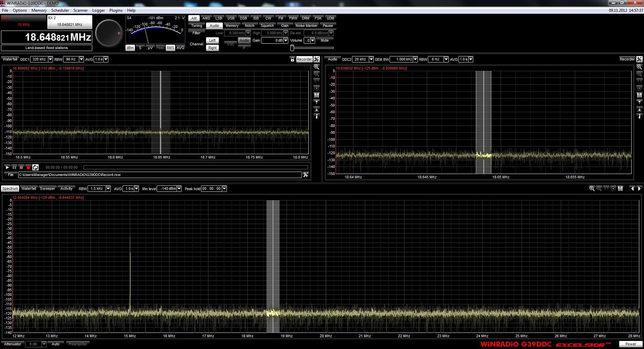The height and width of the screenshot is (349, 644).
Task: Toggle recorder loop playback icon
Action: pos(36,167)
